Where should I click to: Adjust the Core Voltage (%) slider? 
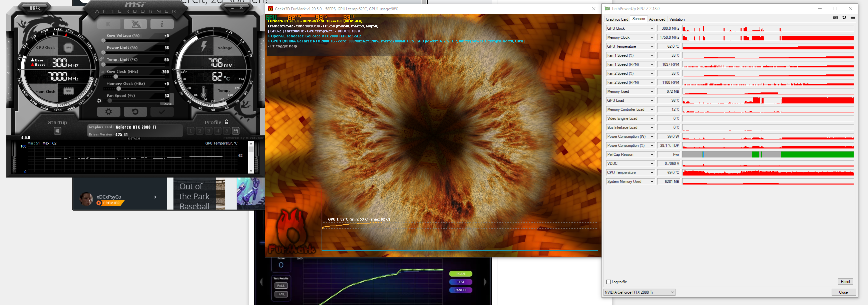pyautogui.click(x=134, y=41)
